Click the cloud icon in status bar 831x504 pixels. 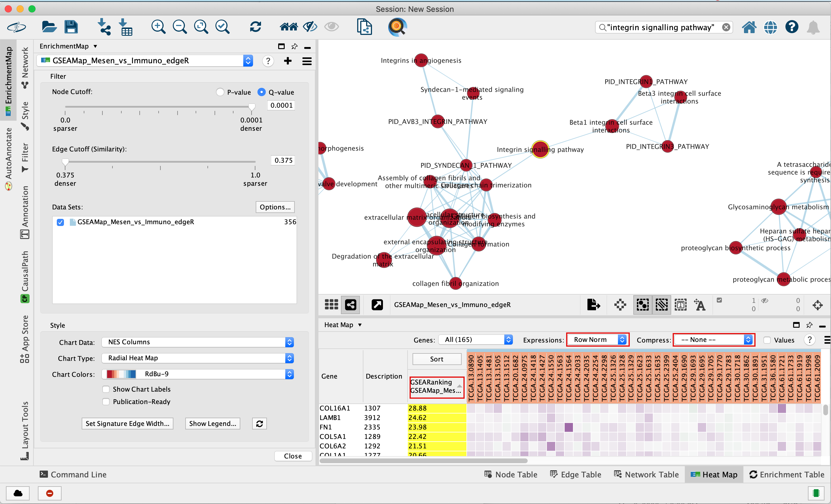(x=18, y=493)
